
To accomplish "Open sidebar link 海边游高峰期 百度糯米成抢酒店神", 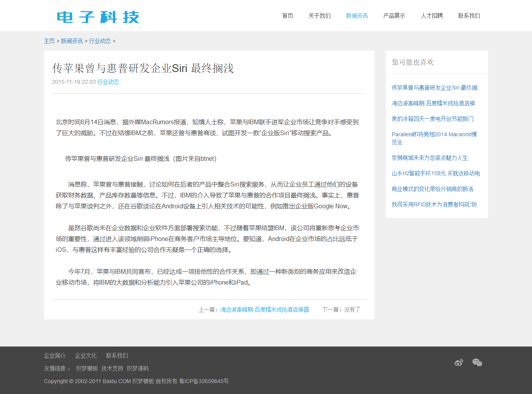I will click(433, 103).
